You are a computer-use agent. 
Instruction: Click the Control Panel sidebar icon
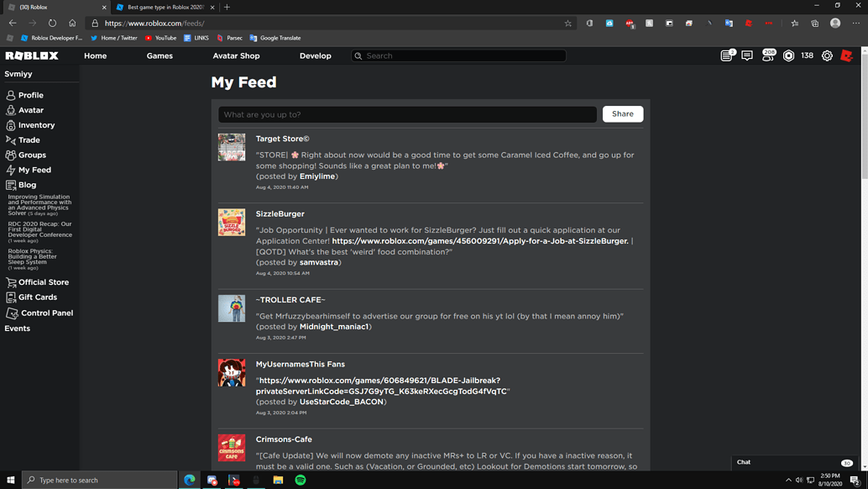click(x=12, y=313)
